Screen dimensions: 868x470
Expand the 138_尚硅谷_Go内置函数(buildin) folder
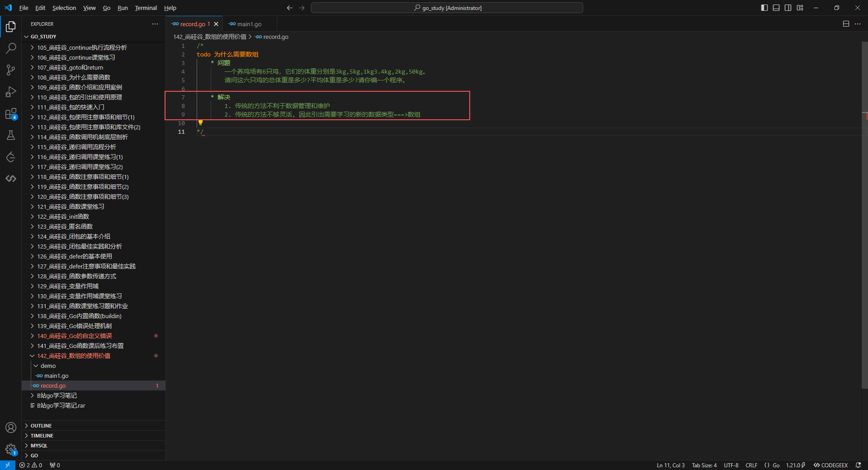pyautogui.click(x=94, y=316)
